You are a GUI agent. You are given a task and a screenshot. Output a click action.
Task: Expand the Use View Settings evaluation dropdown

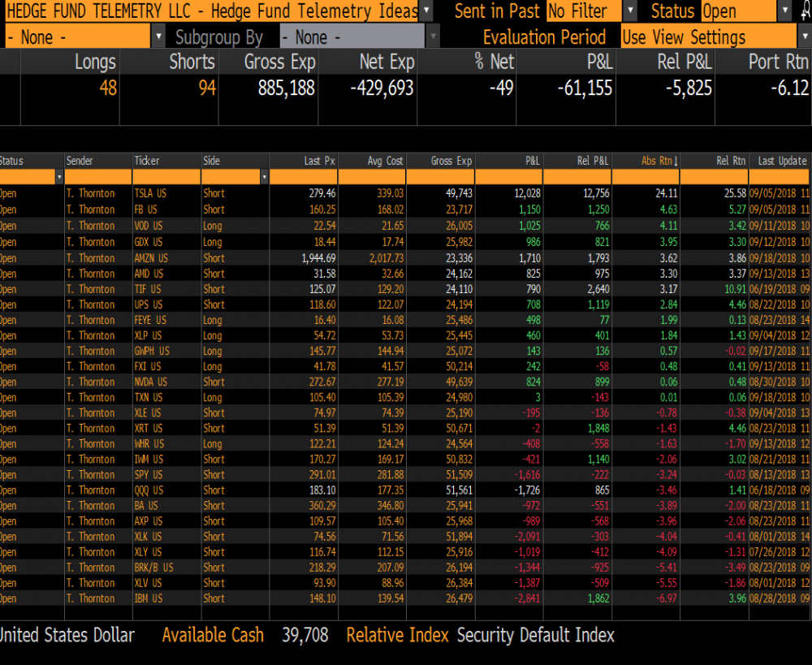tap(804, 37)
